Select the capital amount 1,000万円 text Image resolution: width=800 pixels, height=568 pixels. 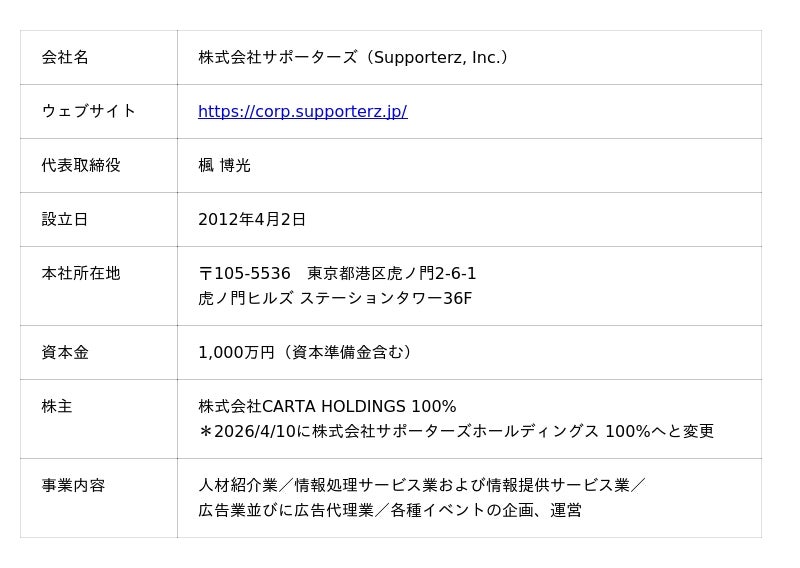click(x=236, y=352)
